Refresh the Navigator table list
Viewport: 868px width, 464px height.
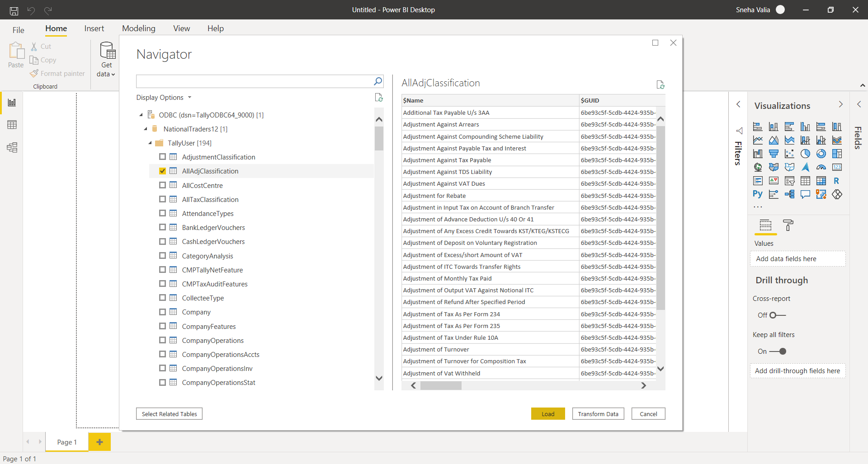379,97
